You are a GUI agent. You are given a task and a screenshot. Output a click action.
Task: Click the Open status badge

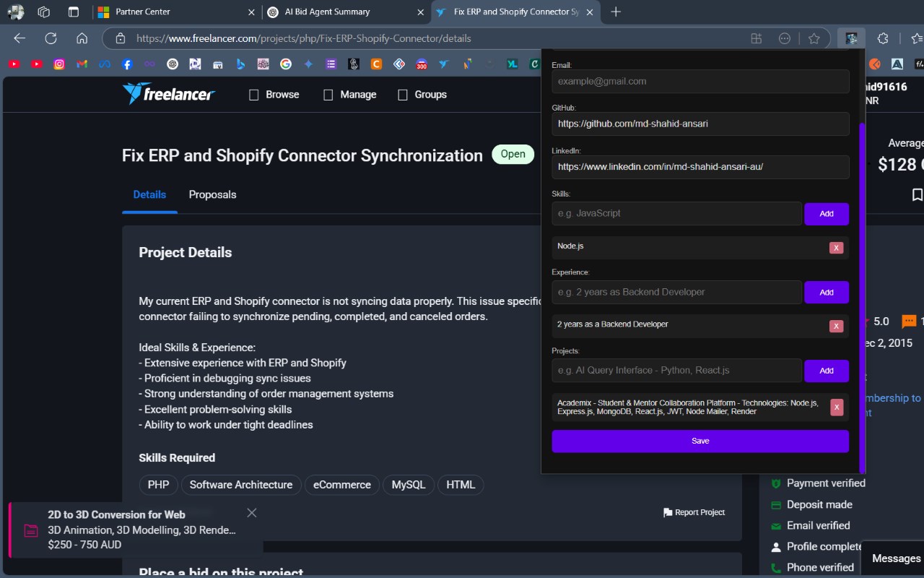coord(513,154)
